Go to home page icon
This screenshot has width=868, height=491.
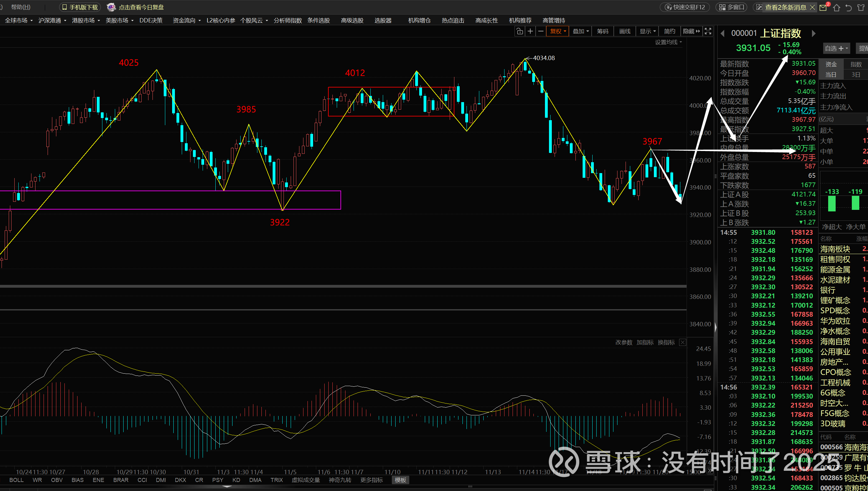(837, 7)
